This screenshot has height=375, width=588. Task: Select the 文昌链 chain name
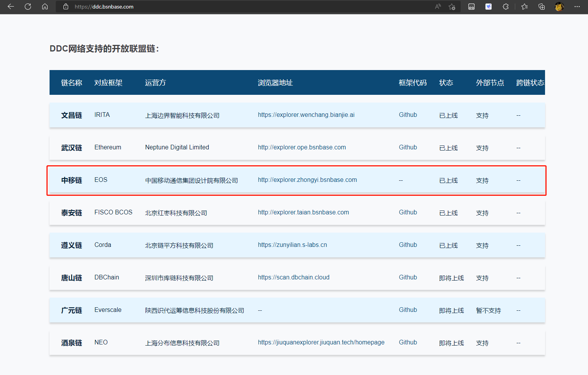72,115
